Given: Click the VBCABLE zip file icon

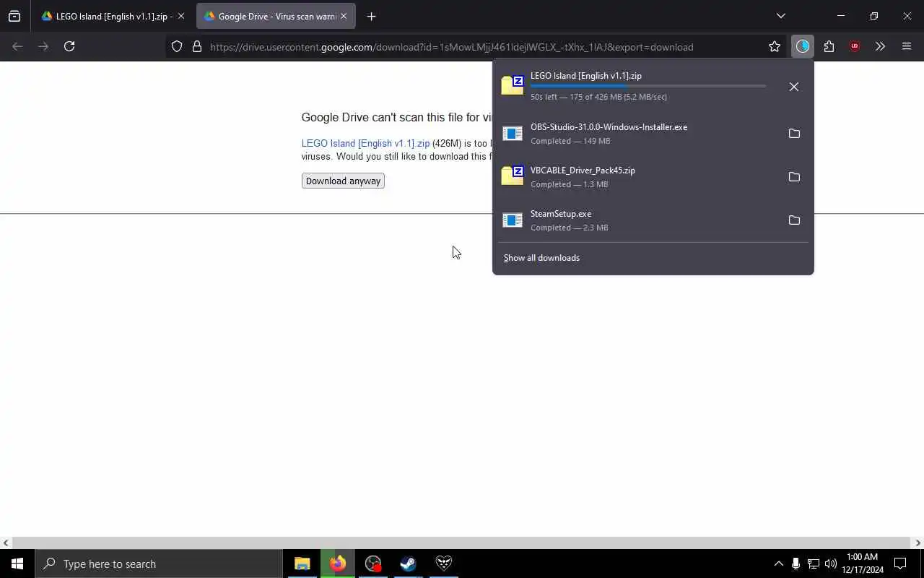Looking at the screenshot, I should 513,176.
